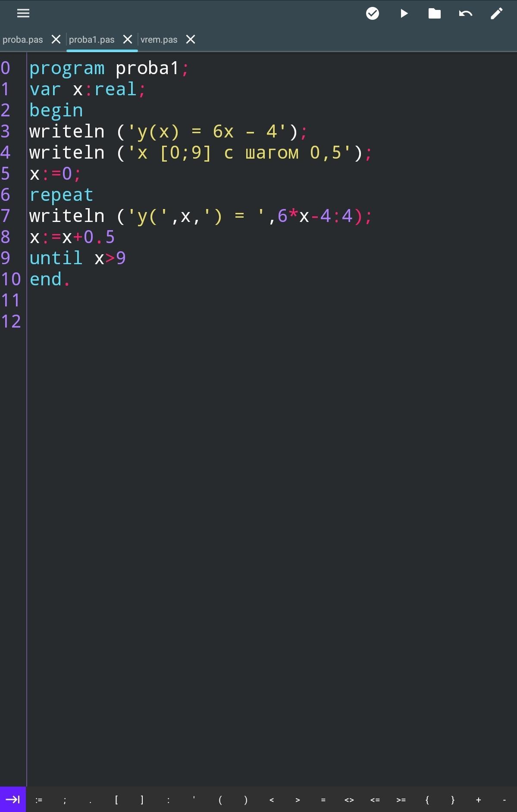
Task: Insert less-than sign from symbol bar
Action: click(272, 800)
